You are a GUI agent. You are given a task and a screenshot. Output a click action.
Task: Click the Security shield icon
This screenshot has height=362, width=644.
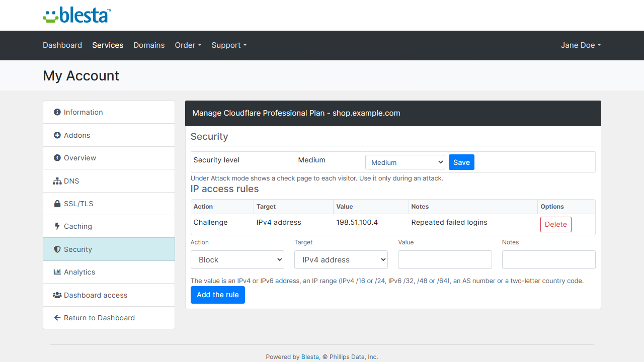tap(57, 249)
